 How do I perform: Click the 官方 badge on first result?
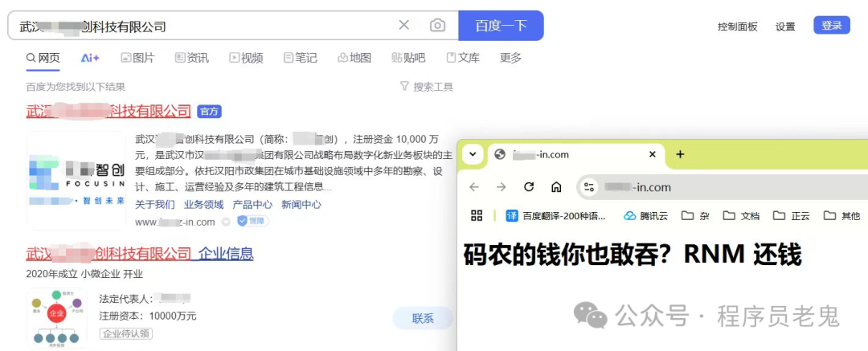209,112
